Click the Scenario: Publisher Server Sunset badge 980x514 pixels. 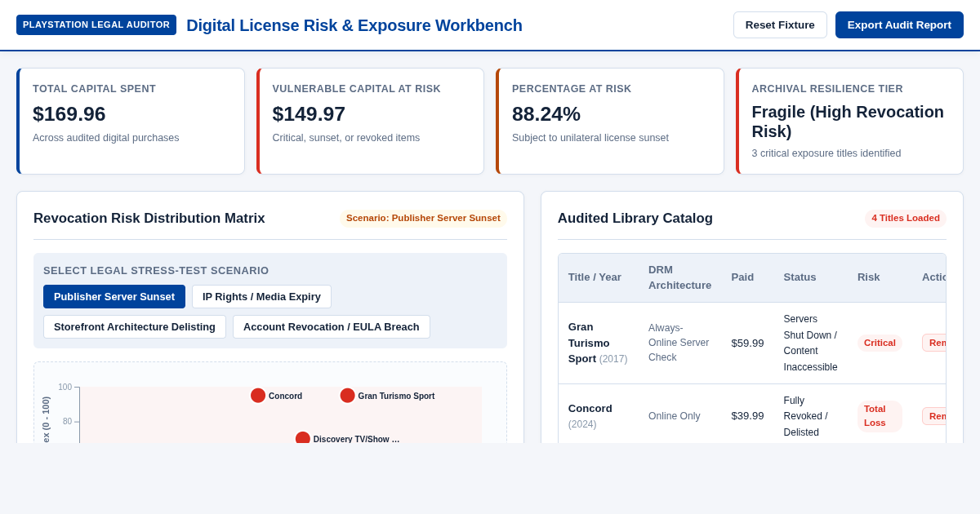coord(423,218)
